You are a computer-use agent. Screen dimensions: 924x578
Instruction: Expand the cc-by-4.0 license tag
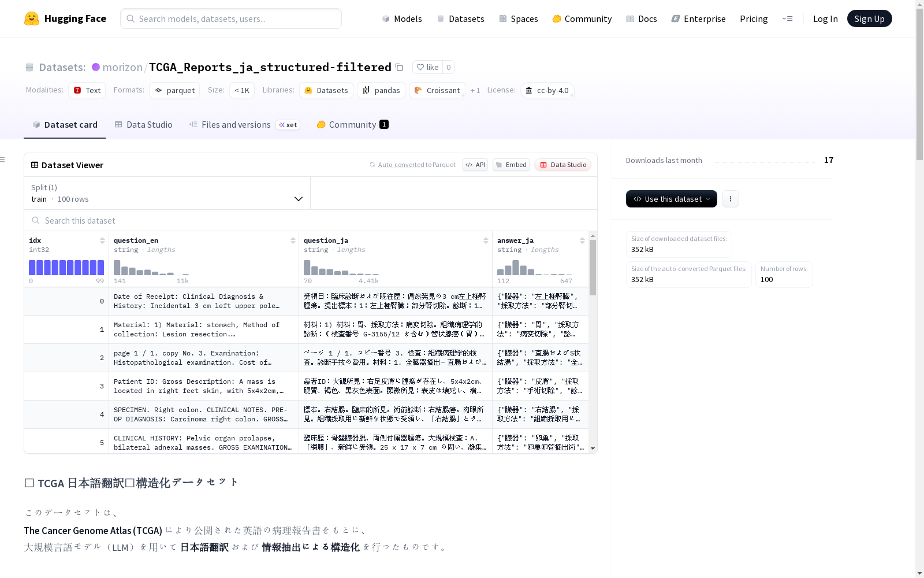(547, 90)
